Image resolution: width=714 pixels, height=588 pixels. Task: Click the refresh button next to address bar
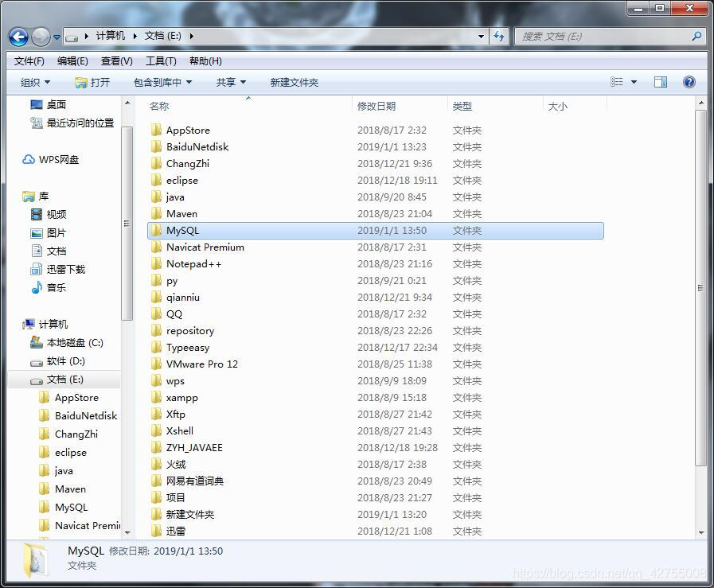(499, 37)
